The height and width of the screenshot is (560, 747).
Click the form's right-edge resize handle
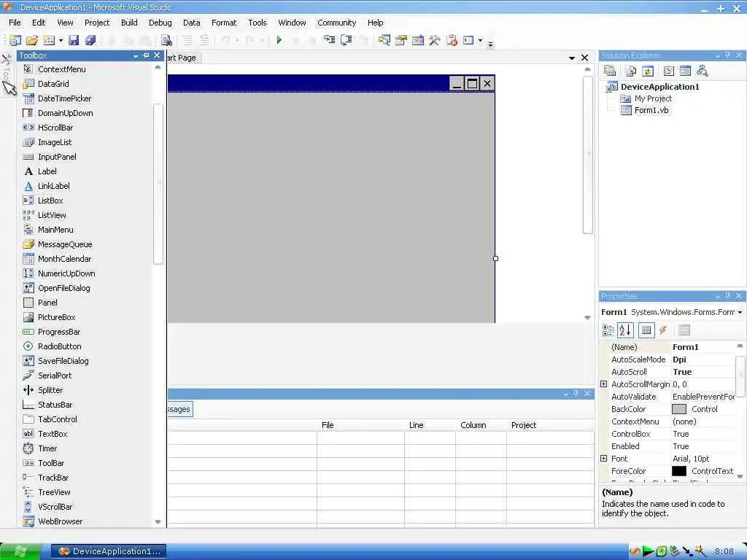(x=495, y=258)
